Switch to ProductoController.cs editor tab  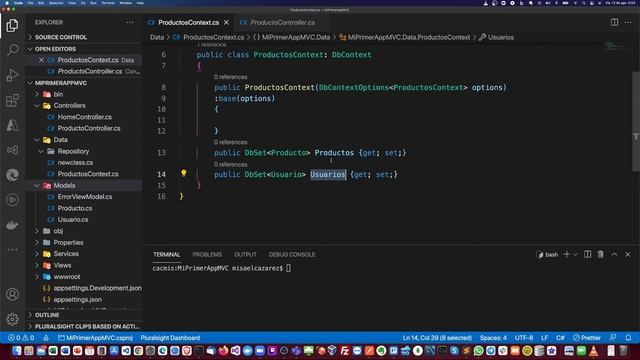tap(282, 22)
